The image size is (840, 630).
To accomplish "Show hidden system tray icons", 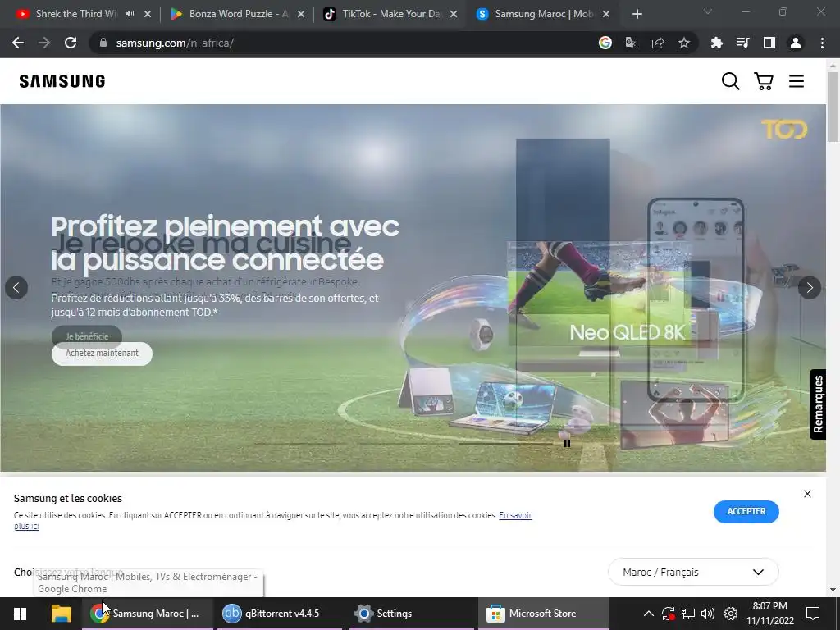I will pos(648,614).
